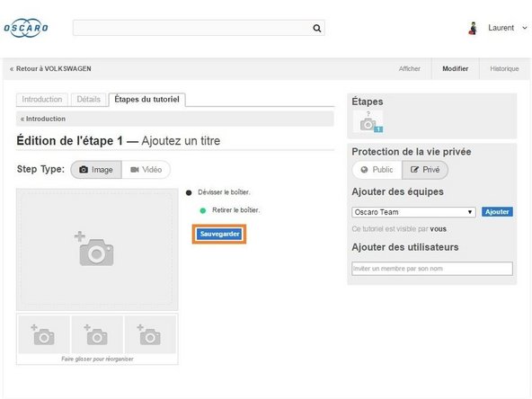Click the large add-photo camera area
This screenshot has width=532, height=399.
click(97, 250)
